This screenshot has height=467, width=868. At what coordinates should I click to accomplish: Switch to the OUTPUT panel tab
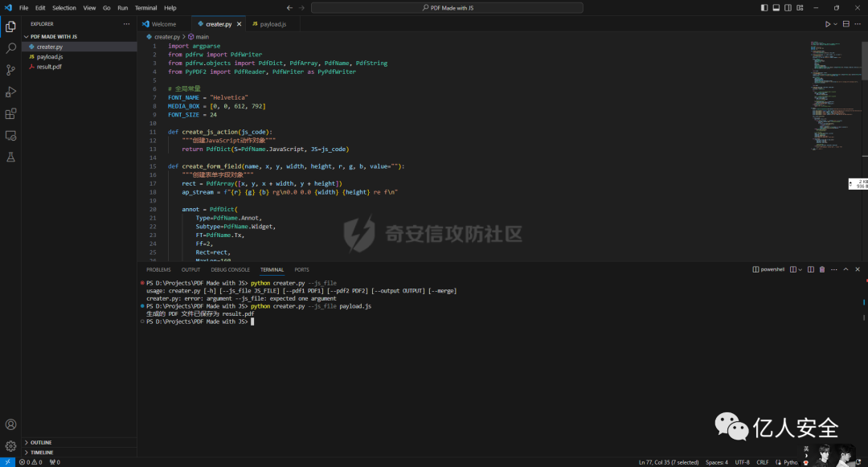click(x=191, y=269)
